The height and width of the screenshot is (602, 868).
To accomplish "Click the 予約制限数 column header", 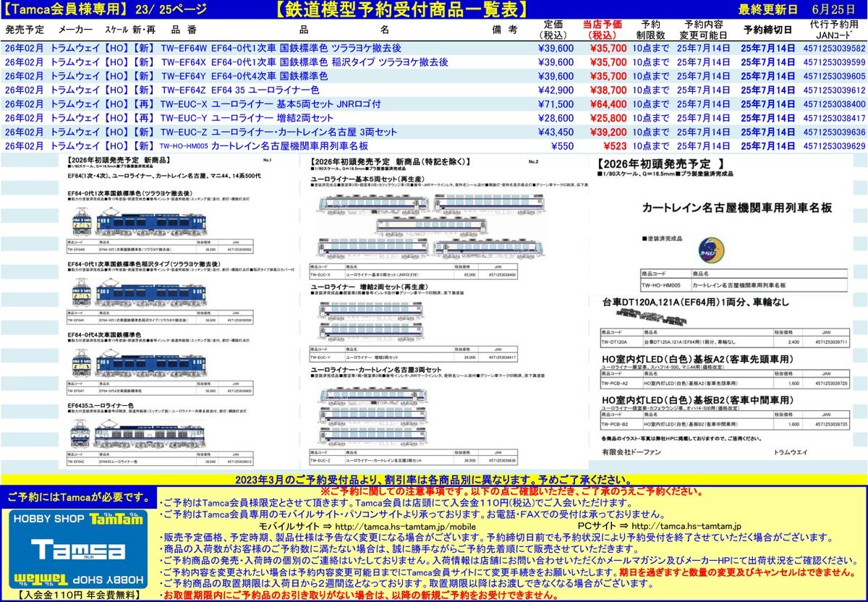I will click(650, 29).
